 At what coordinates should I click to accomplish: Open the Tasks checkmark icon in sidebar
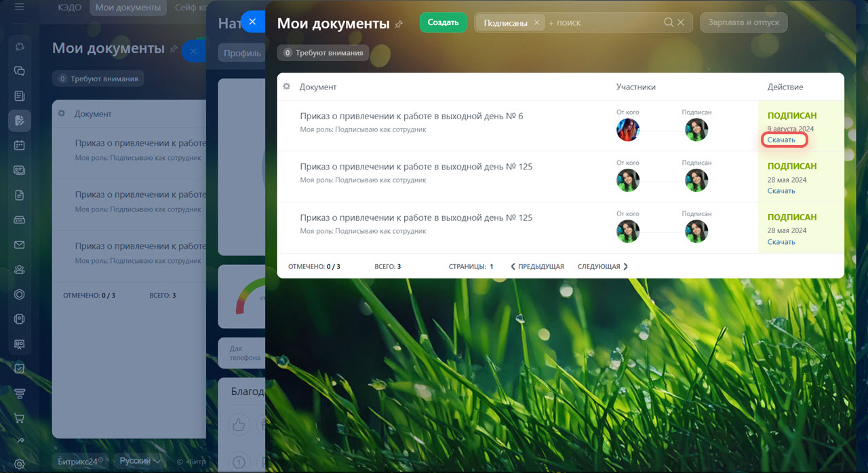(x=20, y=369)
